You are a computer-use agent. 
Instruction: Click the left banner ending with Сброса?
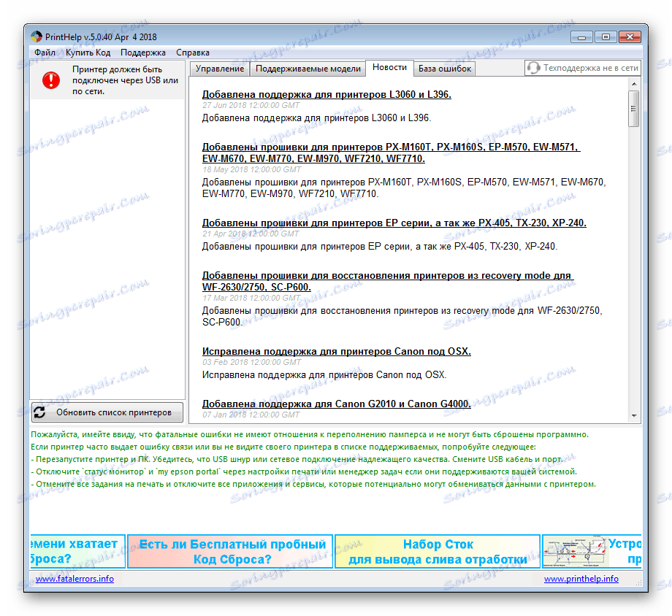click(x=78, y=551)
